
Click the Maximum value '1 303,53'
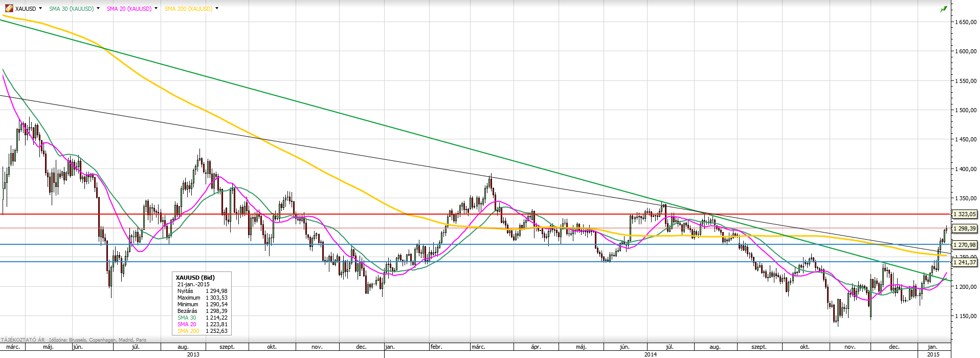pos(216,298)
